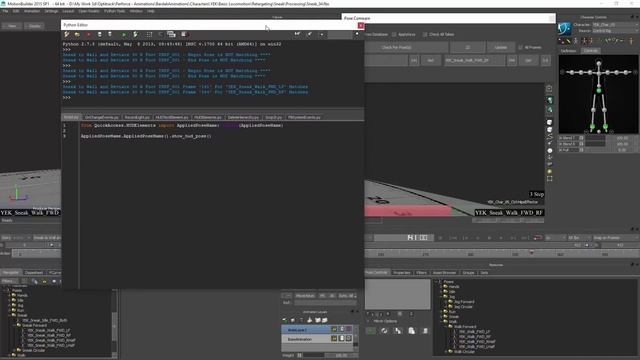Open the Source dropdown in Character Controls
Image resolution: width=640 pixels, height=360 pixels.
tap(615, 31)
